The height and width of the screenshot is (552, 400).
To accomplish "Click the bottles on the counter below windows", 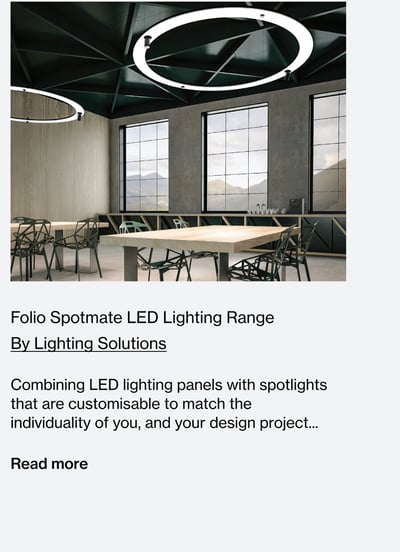I will [x=266, y=208].
